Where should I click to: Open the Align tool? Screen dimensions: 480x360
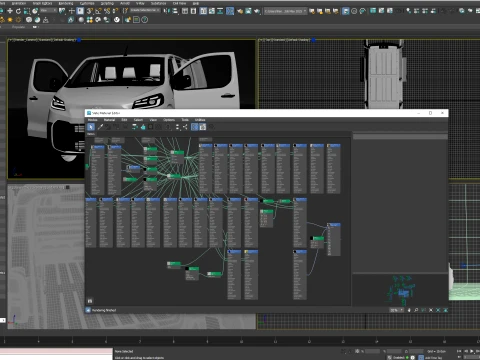pyautogui.click(x=175, y=11)
